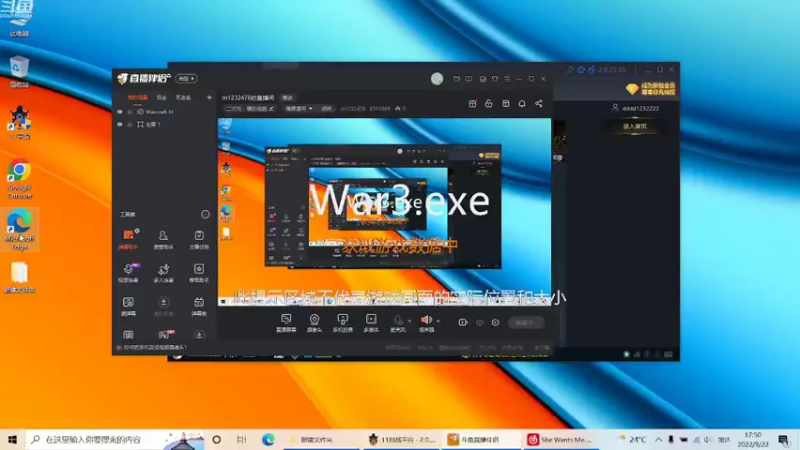Open notifications bell icon

[522, 104]
